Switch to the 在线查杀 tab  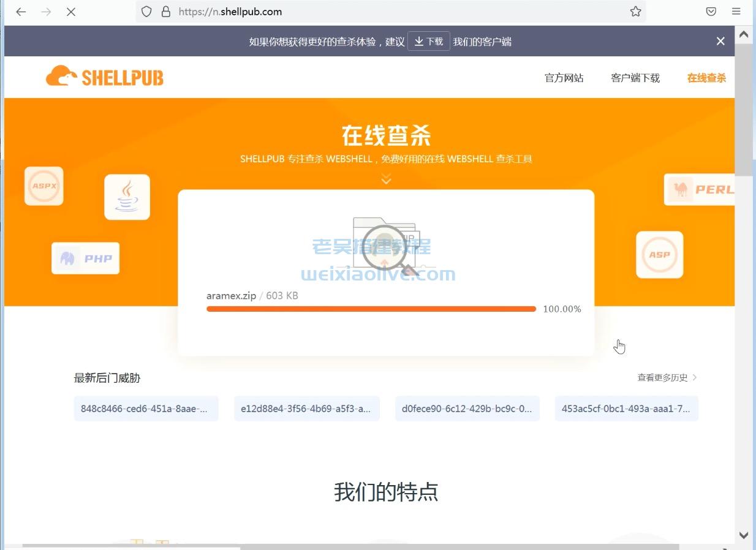pyautogui.click(x=706, y=78)
